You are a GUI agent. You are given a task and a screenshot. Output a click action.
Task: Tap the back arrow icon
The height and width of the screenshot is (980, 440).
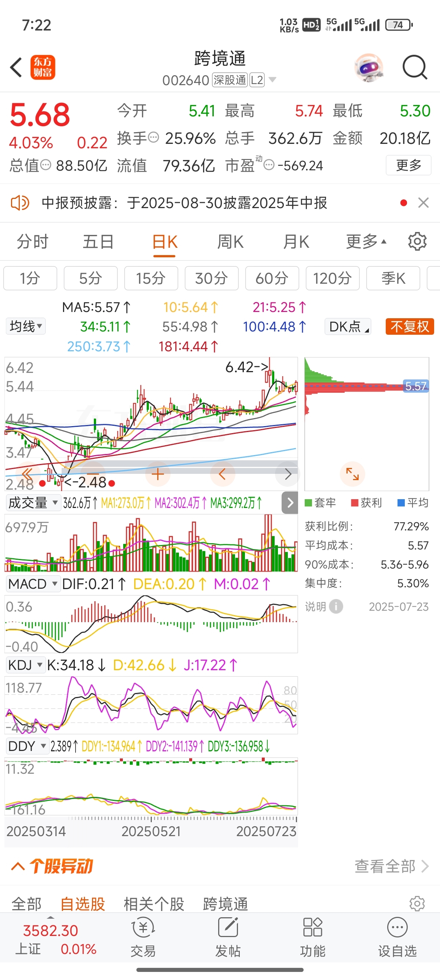coord(16,68)
